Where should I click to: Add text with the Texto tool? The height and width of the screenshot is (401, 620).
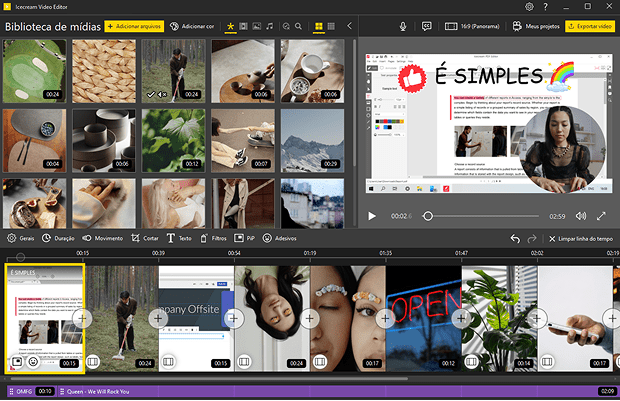coord(179,238)
